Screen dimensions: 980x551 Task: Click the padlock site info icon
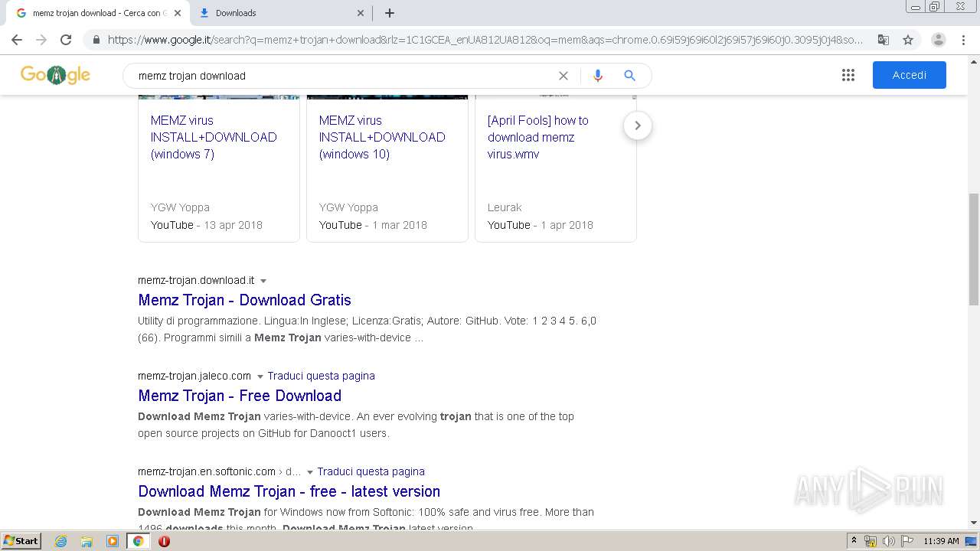point(96,40)
